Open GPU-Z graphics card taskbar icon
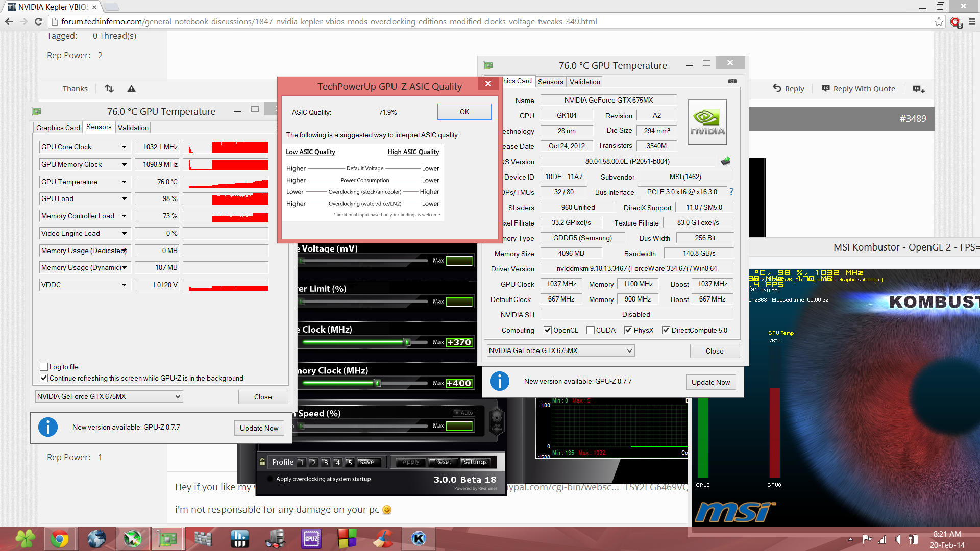 pyautogui.click(x=167, y=539)
